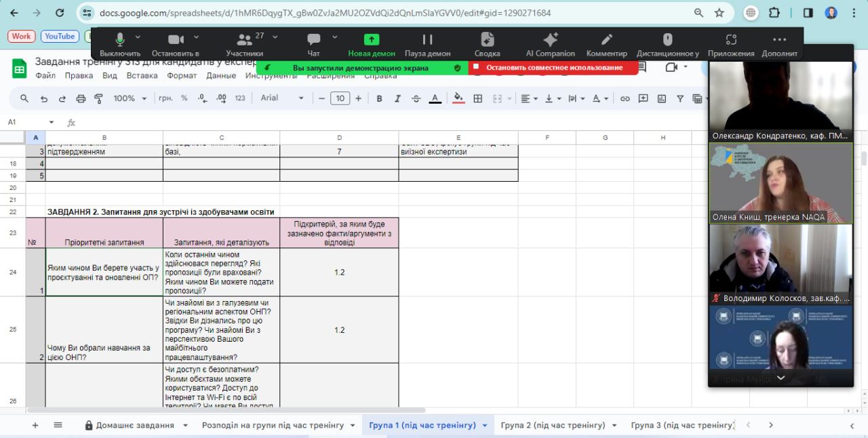Select the paint format roller tool
Viewport: 868px width, 438px height.
coord(99,98)
